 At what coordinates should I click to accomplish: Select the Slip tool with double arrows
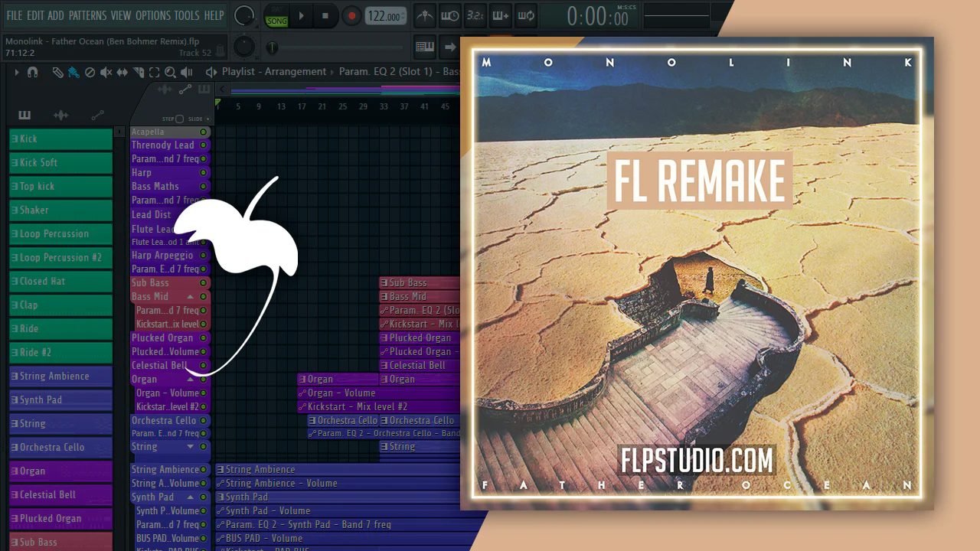122,72
